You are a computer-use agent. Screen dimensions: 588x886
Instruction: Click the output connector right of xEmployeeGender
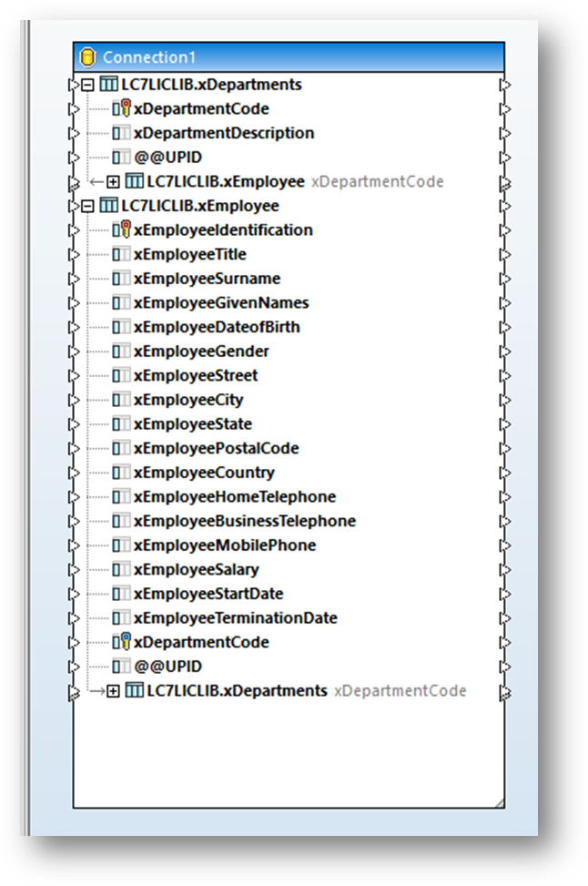pos(505,352)
